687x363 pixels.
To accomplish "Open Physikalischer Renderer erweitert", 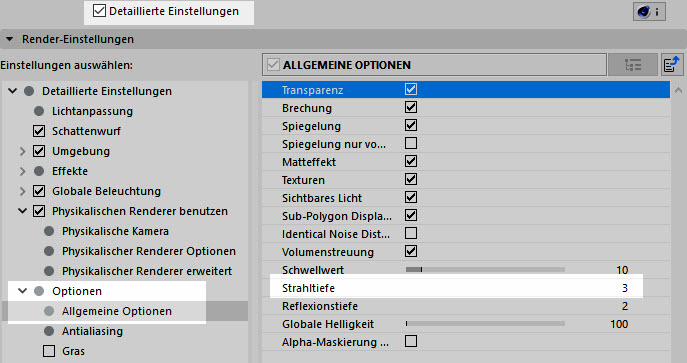I will click(147, 271).
